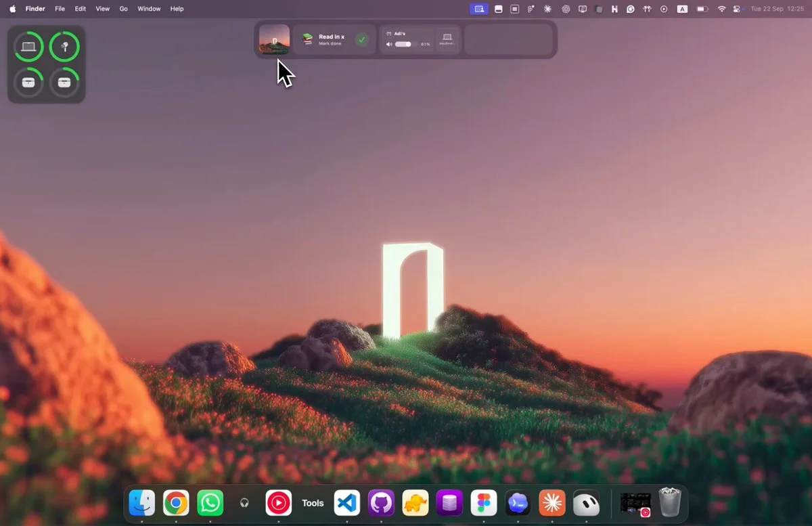Launch Figma from the Dock

484,503
